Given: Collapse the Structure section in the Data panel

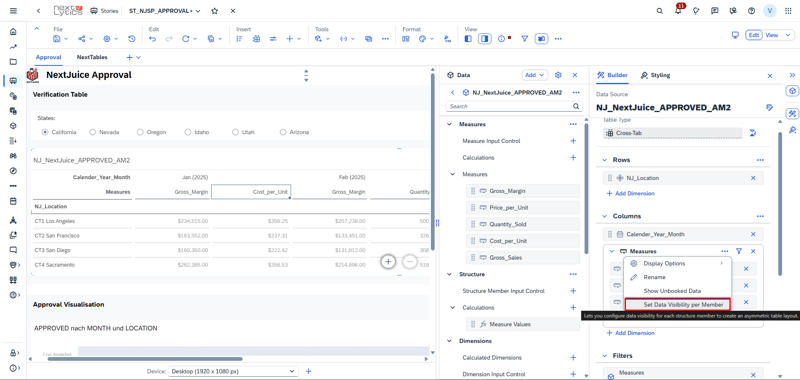Looking at the screenshot, I should coord(449,274).
